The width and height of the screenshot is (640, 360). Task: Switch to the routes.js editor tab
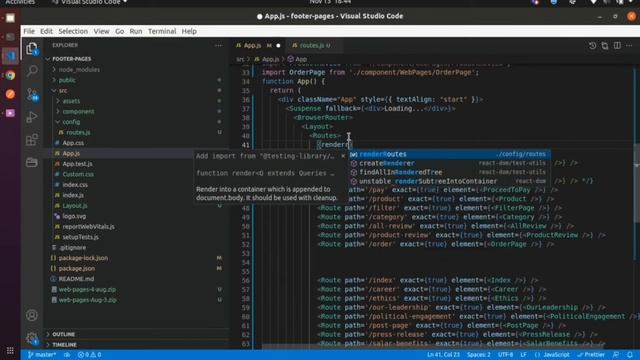315,45
